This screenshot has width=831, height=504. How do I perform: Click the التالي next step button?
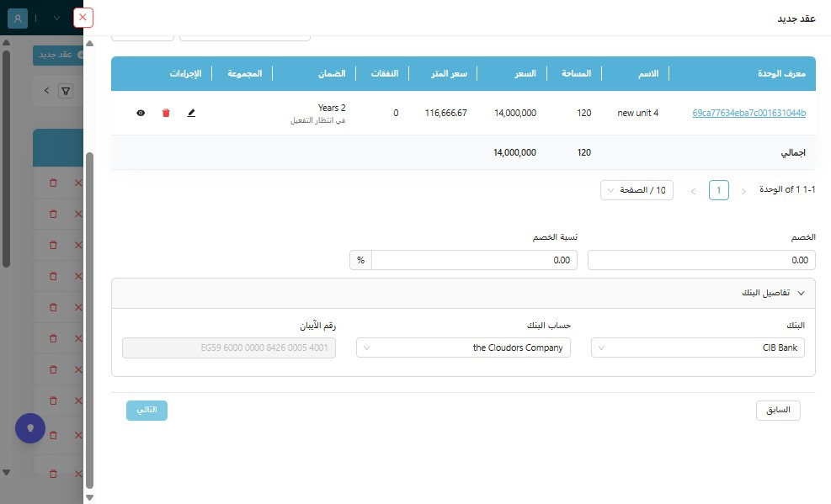point(146,411)
